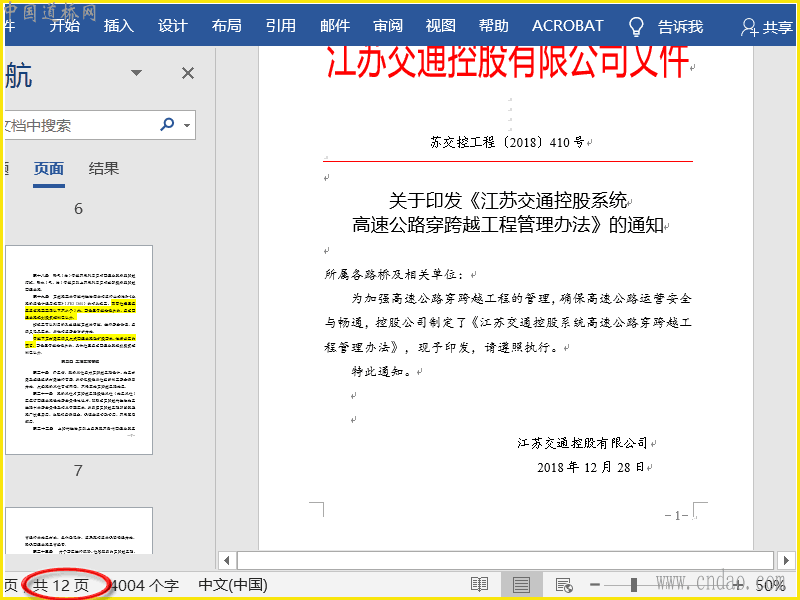Switch to Print Layout view

click(521, 584)
